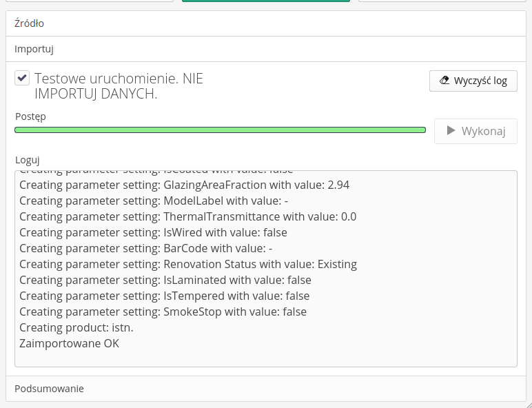Click the SmokeStop log entry
Viewport: 532px width, 408px height.
point(163,312)
